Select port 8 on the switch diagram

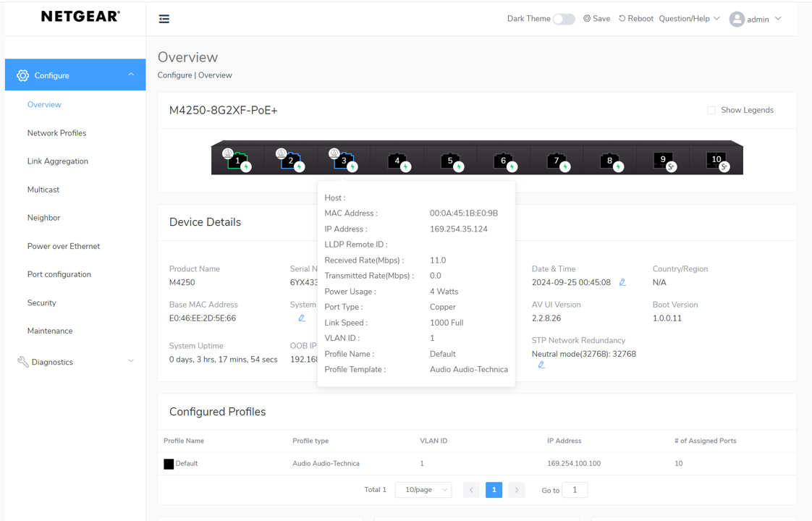click(609, 161)
